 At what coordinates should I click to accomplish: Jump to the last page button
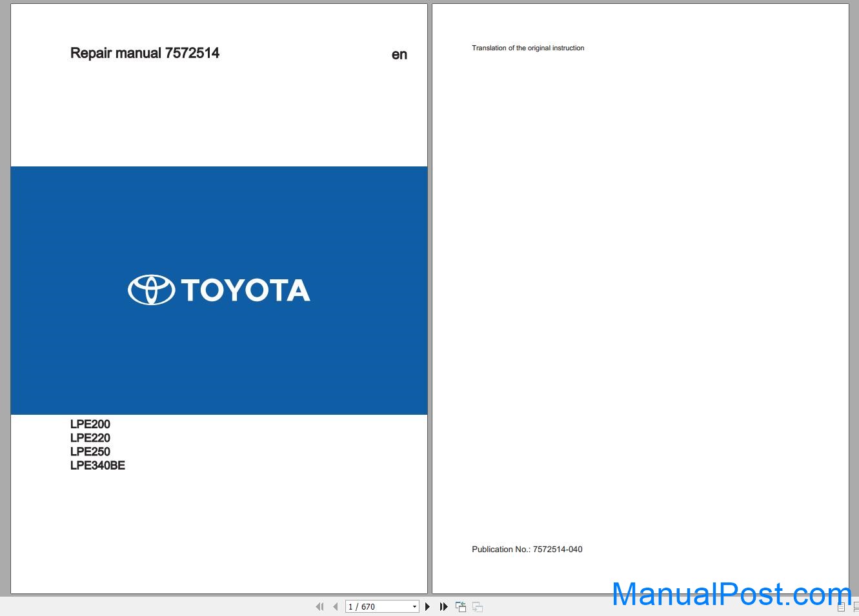coord(443,606)
